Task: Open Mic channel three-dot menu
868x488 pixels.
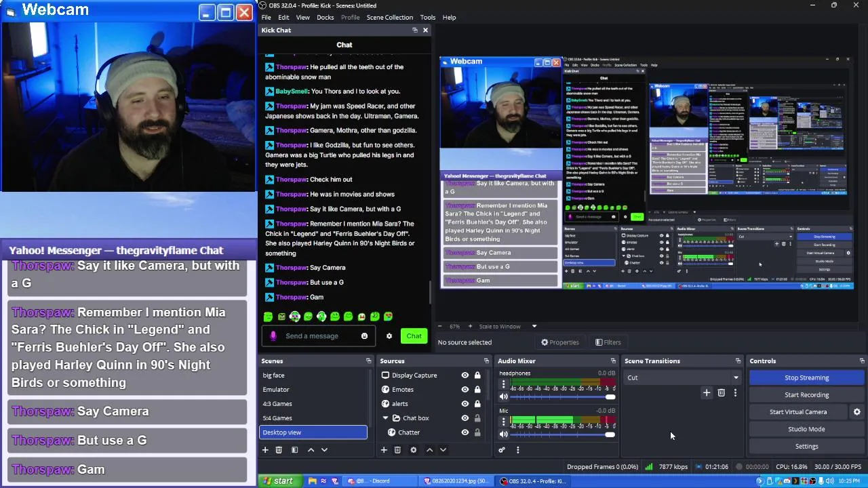Action: pyautogui.click(x=503, y=422)
